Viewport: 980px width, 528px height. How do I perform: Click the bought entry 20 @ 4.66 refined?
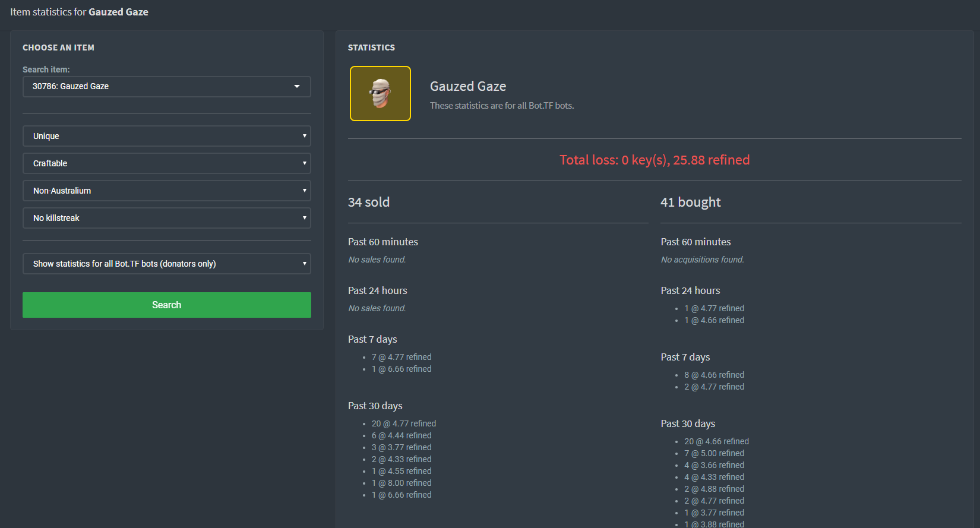pos(716,441)
